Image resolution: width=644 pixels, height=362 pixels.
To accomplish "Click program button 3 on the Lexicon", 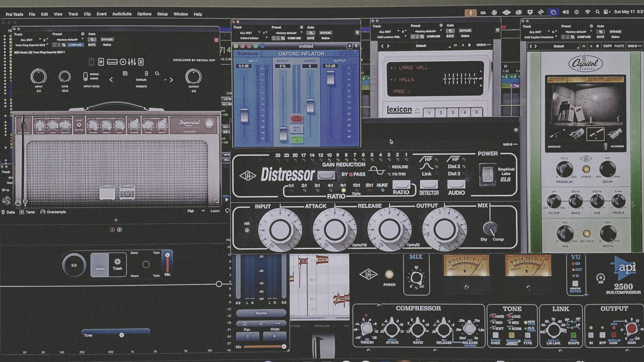I will [x=453, y=113].
